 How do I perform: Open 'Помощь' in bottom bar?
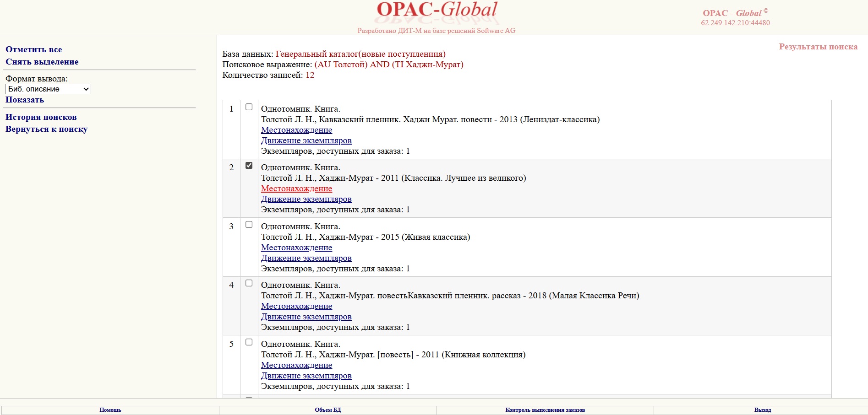coord(110,410)
